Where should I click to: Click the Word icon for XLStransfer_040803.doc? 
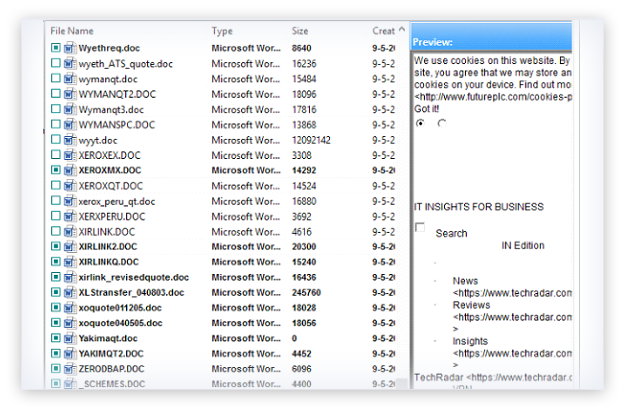[x=69, y=292]
